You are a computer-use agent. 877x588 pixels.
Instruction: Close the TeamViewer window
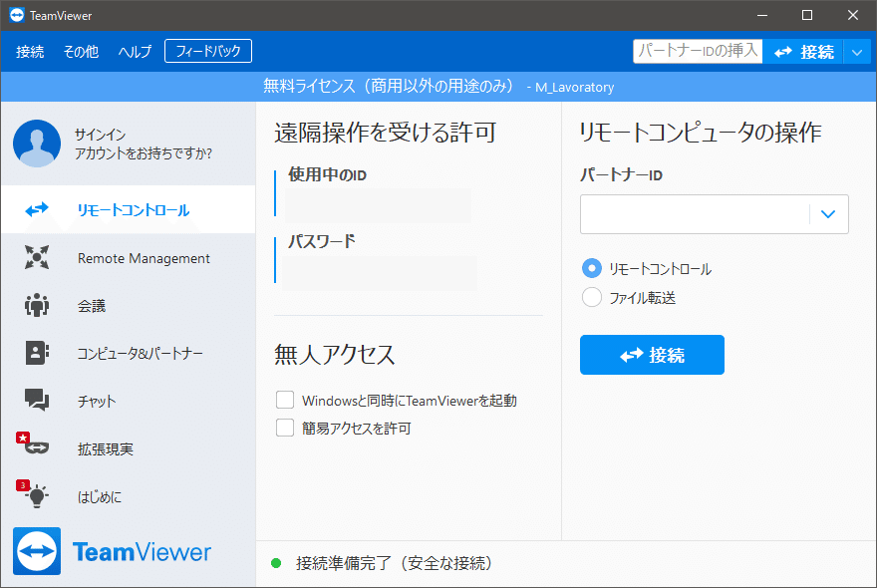(x=852, y=15)
